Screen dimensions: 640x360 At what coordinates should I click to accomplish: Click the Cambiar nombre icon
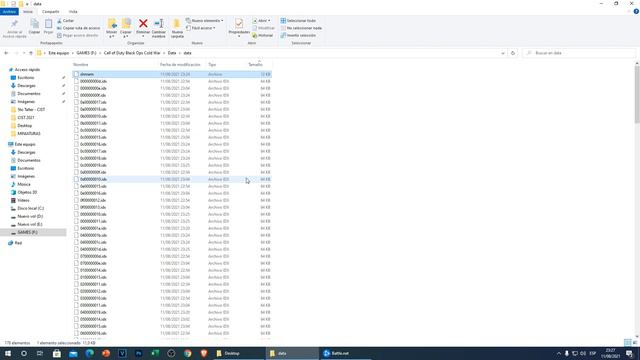(159, 23)
